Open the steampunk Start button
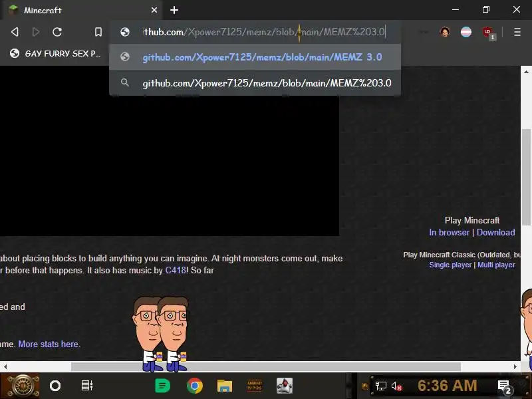This screenshot has width=532, height=399. [22, 386]
